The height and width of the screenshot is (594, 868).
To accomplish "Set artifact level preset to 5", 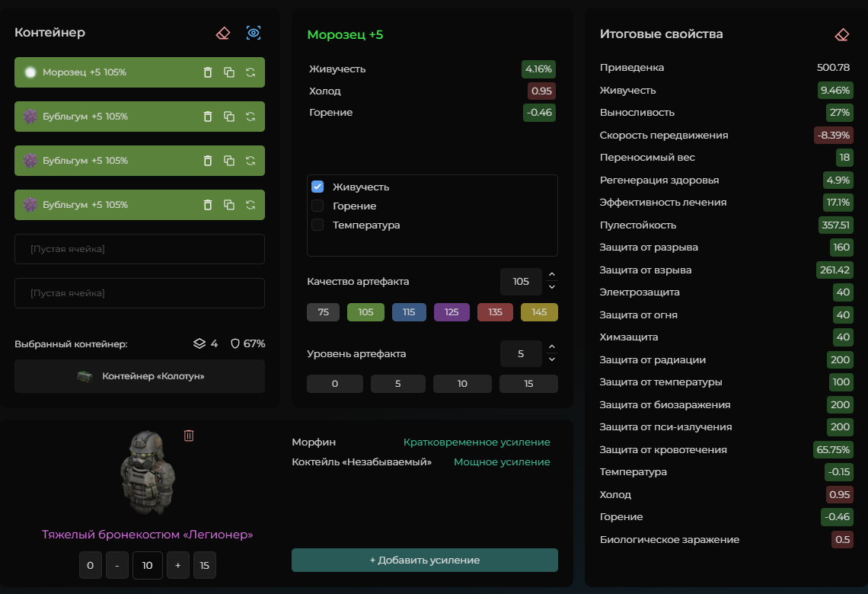I will click(x=398, y=384).
